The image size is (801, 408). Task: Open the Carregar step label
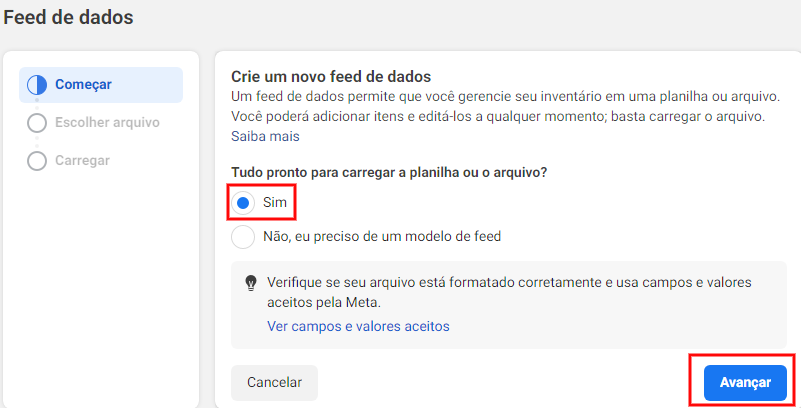pyautogui.click(x=82, y=161)
